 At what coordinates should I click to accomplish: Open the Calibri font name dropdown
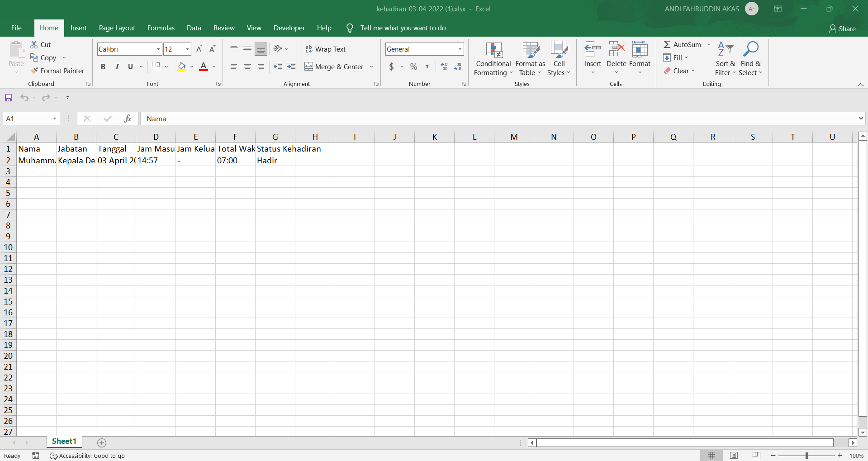coord(158,49)
